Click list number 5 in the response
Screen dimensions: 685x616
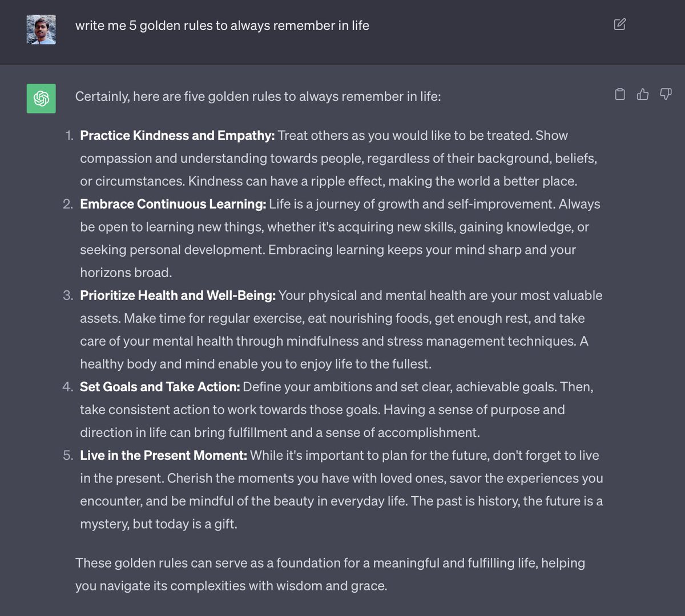pyautogui.click(x=68, y=455)
